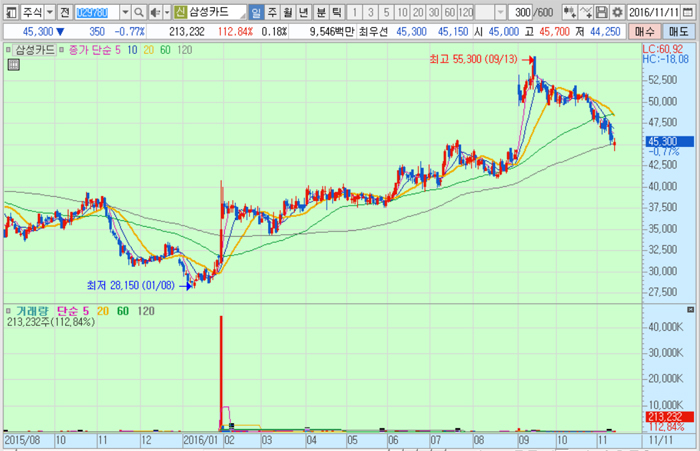Switch to monthly (월) chart period

tap(287, 12)
